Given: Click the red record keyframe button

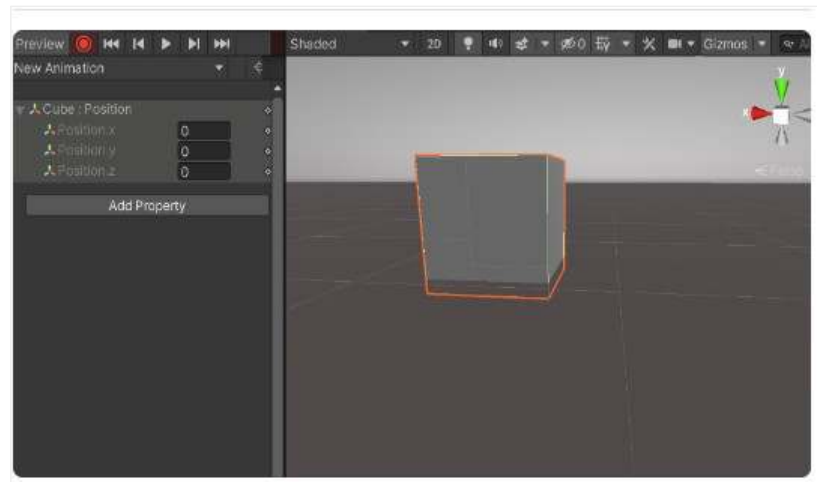Looking at the screenshot, I should [84, 44].
